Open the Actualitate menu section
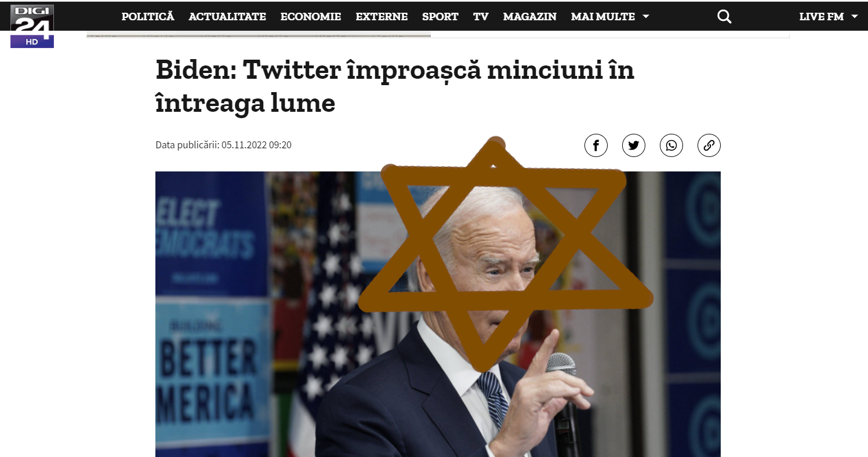The height and width of the screenshot is (457, 868). pyautogui.click(x=227, y=17)
